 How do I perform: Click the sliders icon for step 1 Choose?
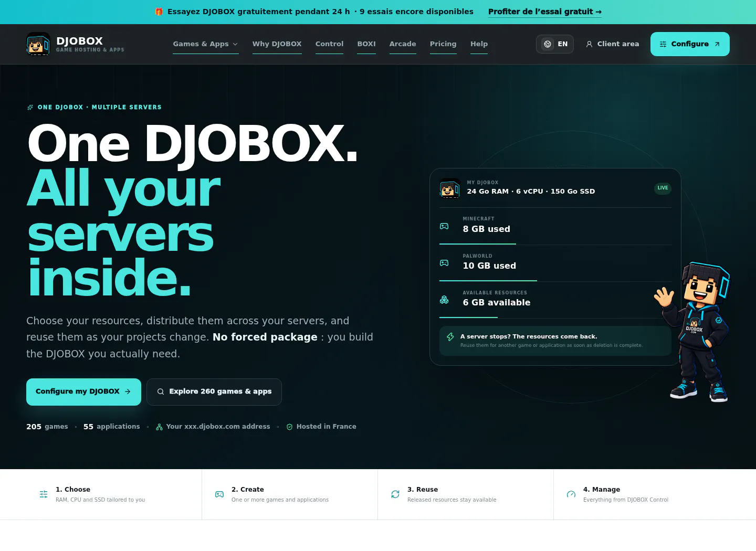pos(44,494)
